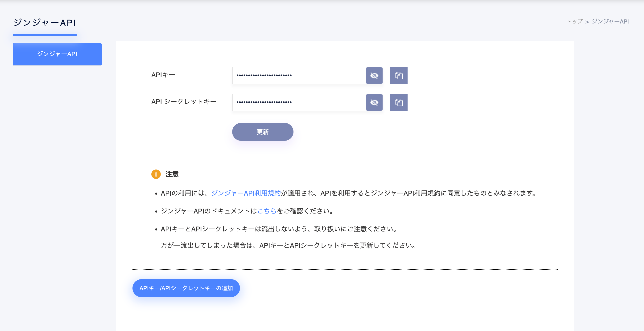Click the ジンジャーAPI breadcrumb entry
Image resolution: width=644 pixels, height=331 pixels.
pos(610,21)
